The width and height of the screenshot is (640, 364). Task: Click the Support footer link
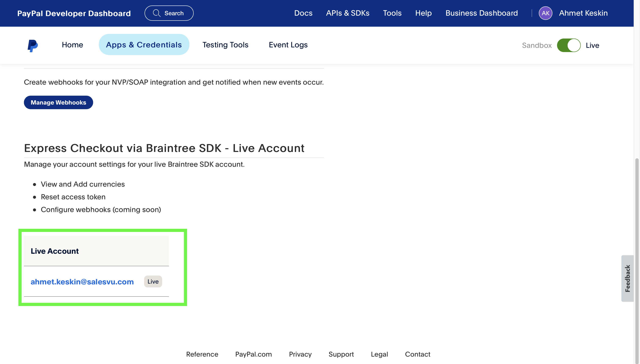(x=341, y=354)
